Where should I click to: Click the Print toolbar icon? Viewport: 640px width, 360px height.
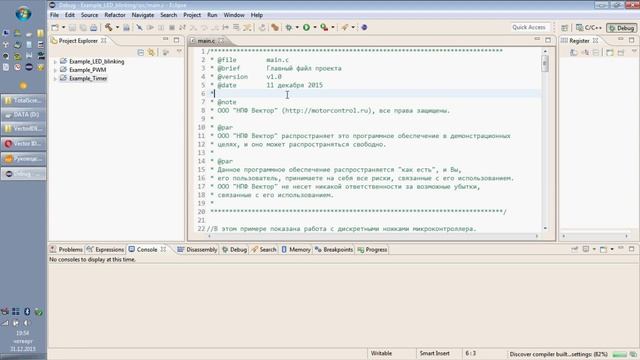pyautogui.click(x=93, y=27)
